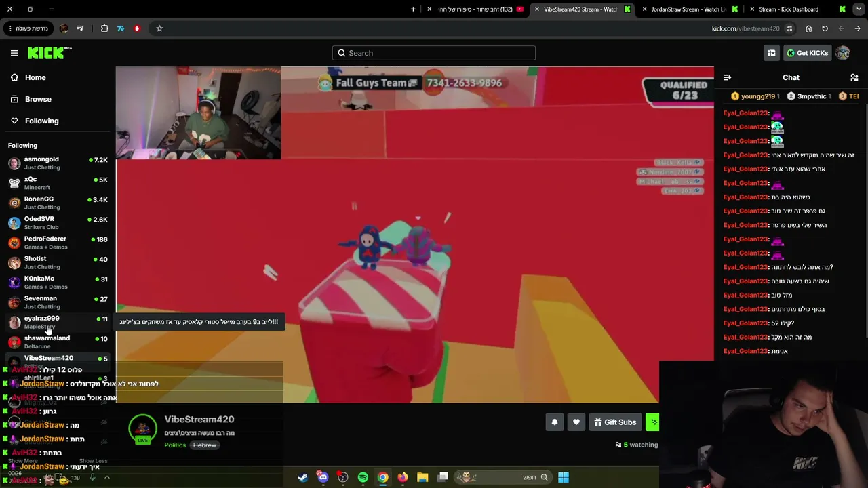The width and height of the screenshot is (868, 488).
Task: Open the media control playlist icon
Action: point(80,28)
